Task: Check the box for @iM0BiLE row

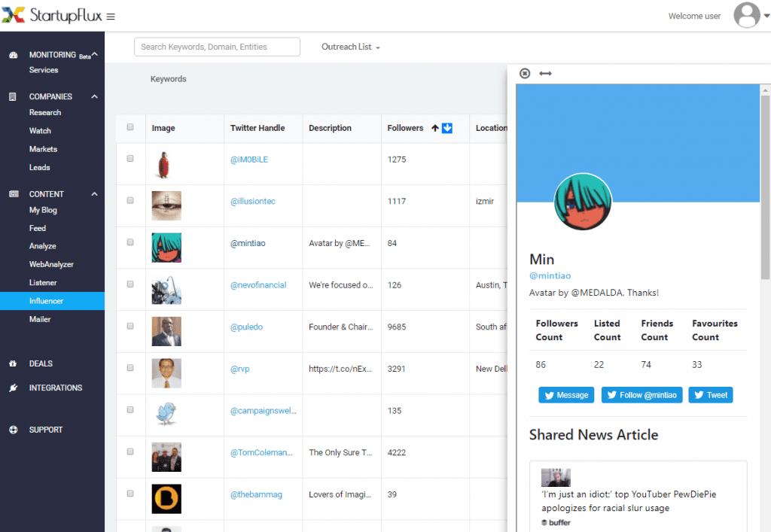Action: pos(130,159)
